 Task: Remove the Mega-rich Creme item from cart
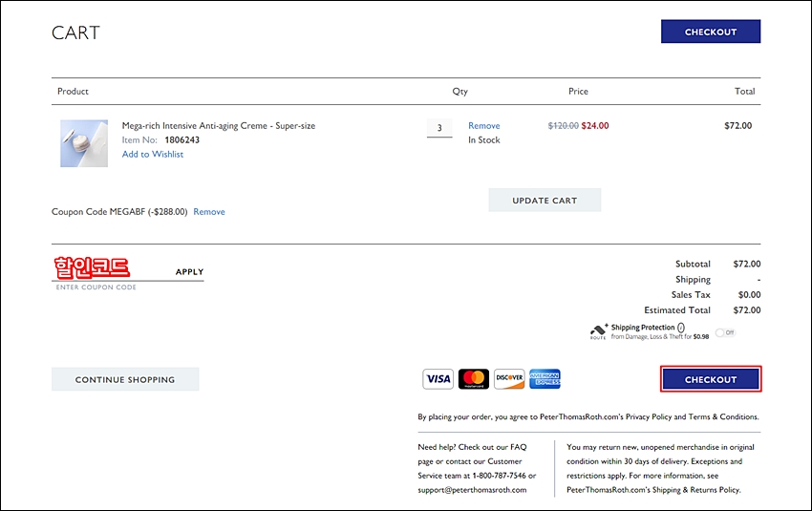pyautogui.click(x=484, y=126)
